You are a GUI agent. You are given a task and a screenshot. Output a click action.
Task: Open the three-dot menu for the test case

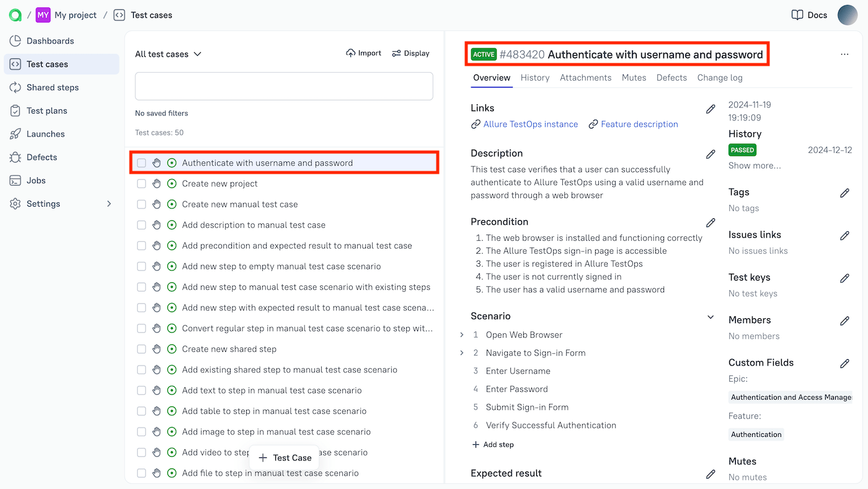point(844,55)
